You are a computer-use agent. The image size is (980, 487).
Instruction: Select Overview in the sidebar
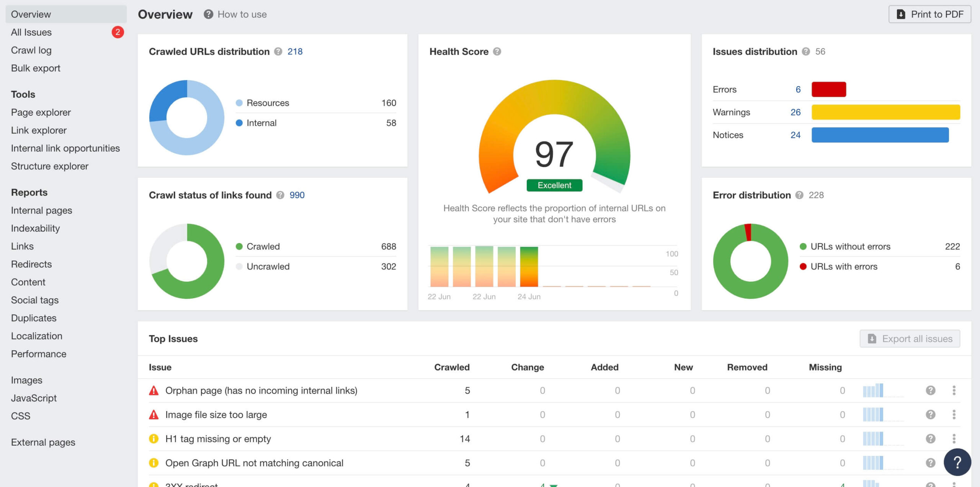click(x=66, y=14)
